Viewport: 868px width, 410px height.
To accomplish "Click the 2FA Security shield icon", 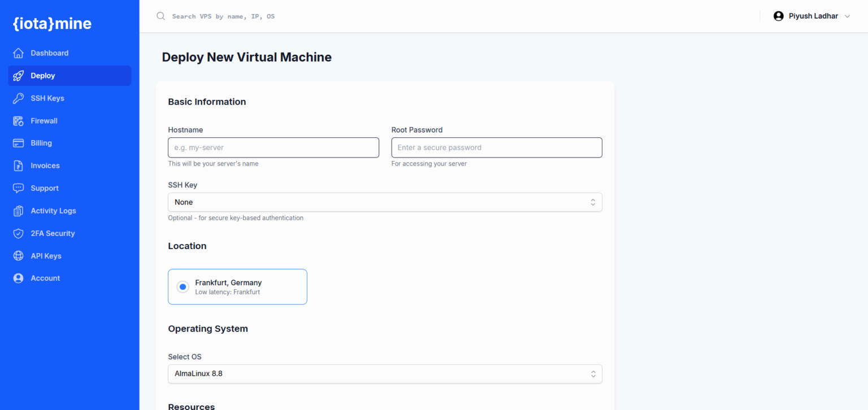I will pos(19,233).
